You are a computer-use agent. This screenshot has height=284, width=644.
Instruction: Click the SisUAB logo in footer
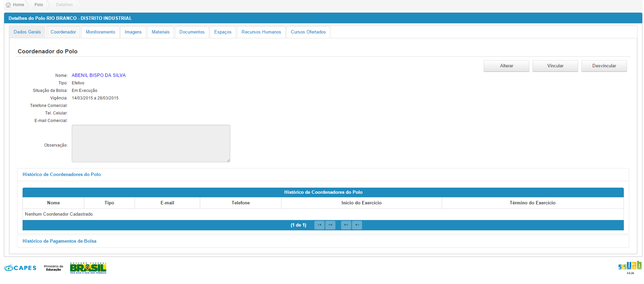click(x=630, y=267)
